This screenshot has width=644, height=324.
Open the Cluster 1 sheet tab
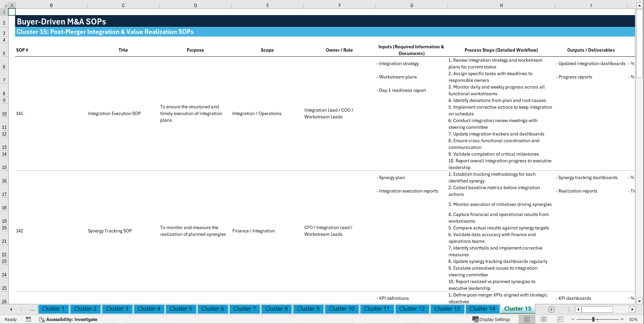click(x=53, y=309)
